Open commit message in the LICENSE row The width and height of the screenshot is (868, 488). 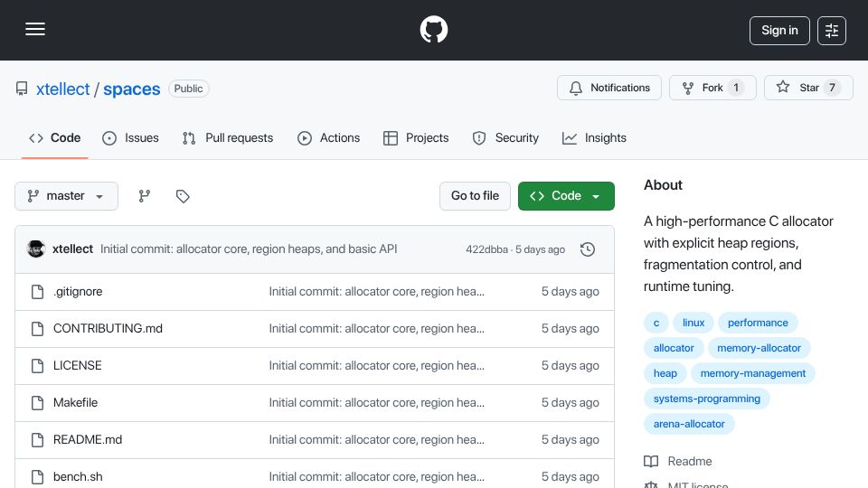pyautogui.click(x=376, y=366)
